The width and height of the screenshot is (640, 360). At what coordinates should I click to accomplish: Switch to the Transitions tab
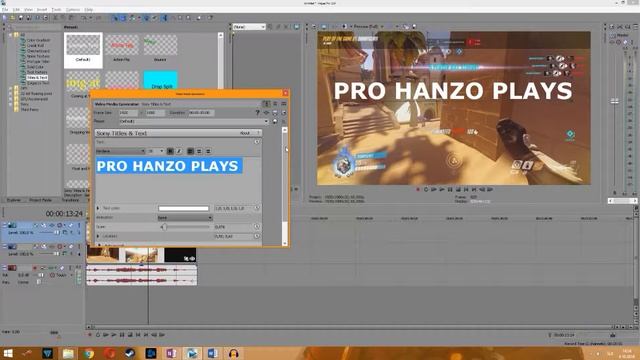(x=70, y=200)
